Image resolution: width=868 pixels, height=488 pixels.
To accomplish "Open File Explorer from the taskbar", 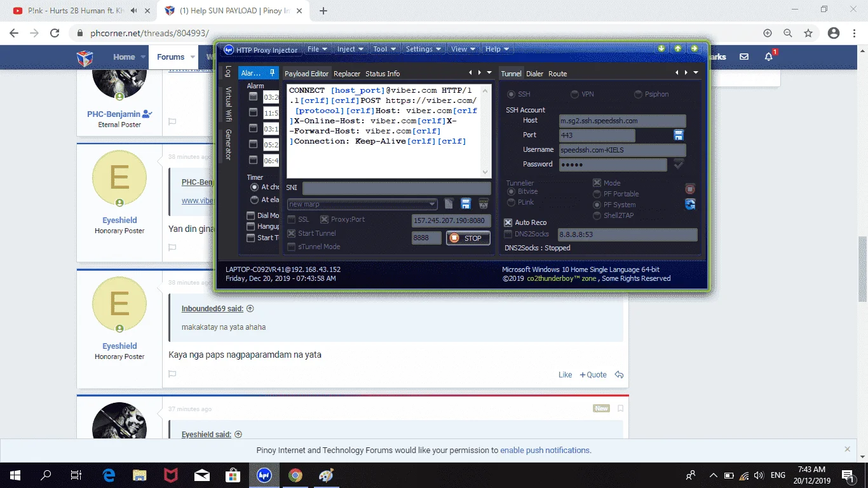I will coord(140,475).
